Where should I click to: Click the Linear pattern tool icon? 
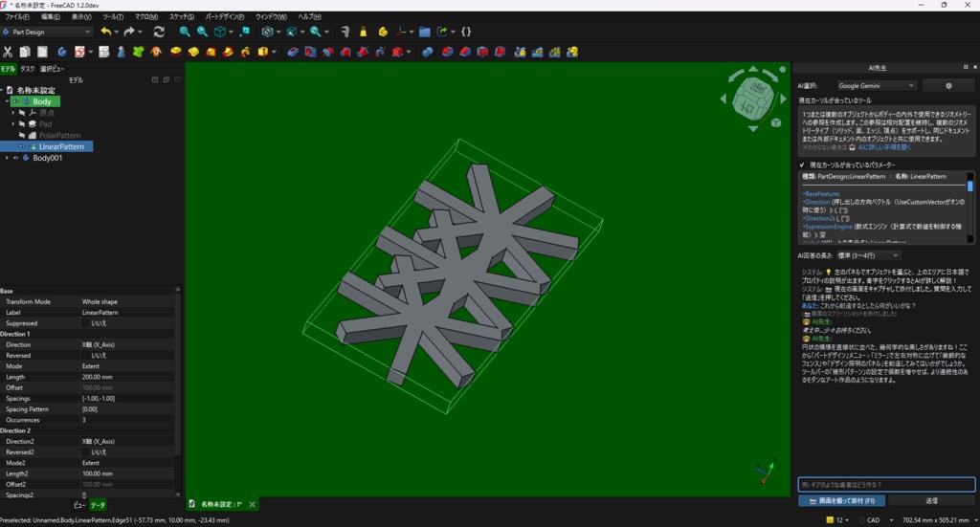537,52
